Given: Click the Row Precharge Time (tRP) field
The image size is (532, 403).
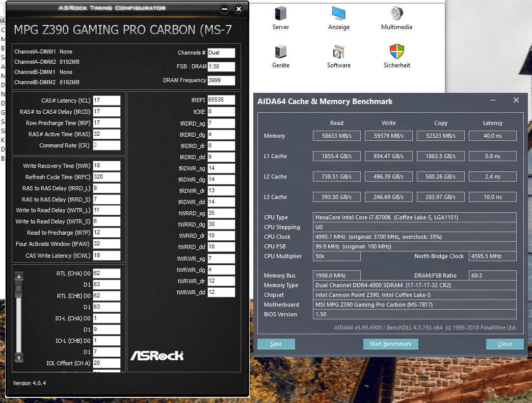Looking at the screenshot, I should pyautogui.click(x=107, y=123).
